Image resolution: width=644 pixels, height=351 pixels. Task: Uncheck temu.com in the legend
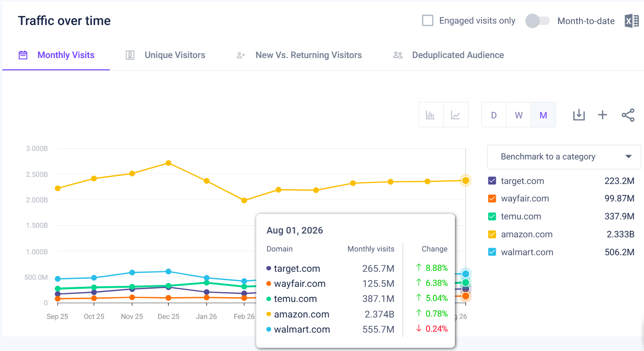click(492, 217)
